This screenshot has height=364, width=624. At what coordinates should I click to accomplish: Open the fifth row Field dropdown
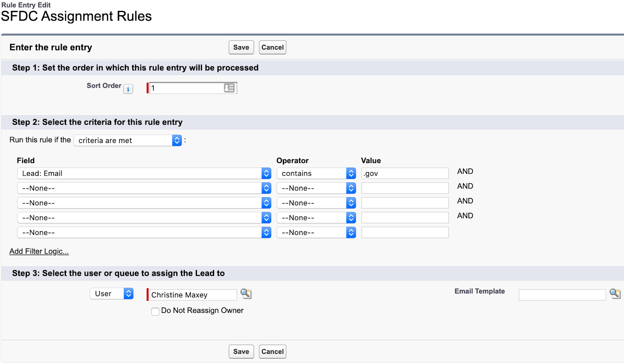tap(144, 233)
